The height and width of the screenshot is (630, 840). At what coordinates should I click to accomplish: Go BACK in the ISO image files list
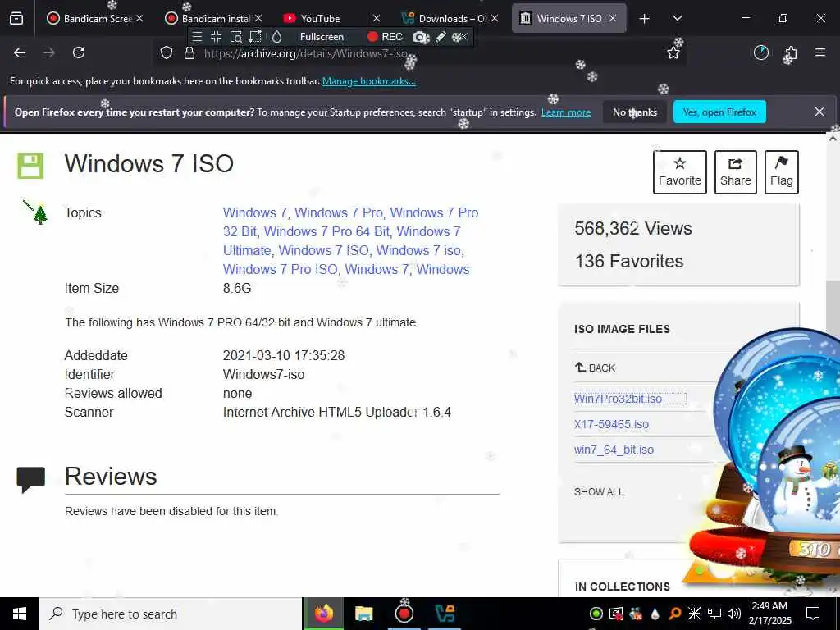(596, 368)
